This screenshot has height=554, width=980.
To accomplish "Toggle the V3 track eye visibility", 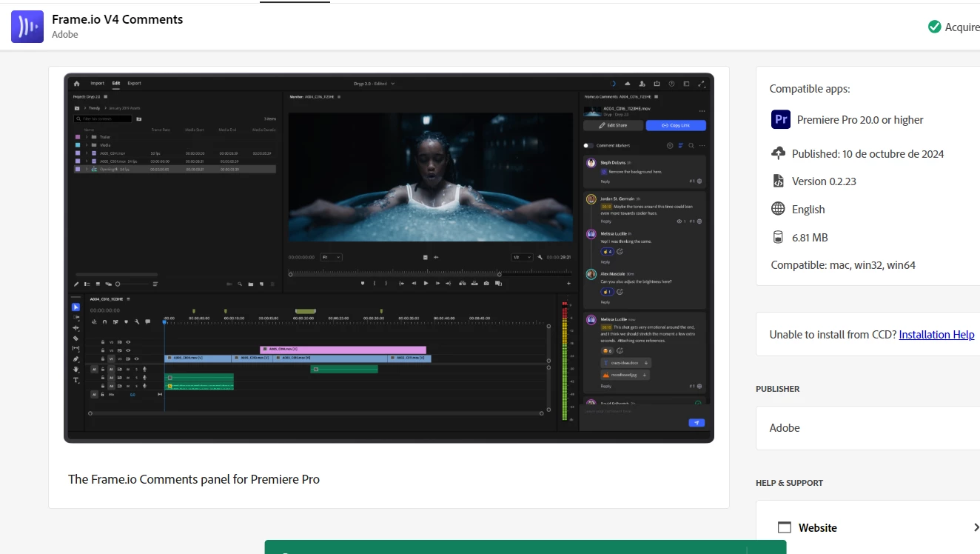I will (x=128, y=342).
